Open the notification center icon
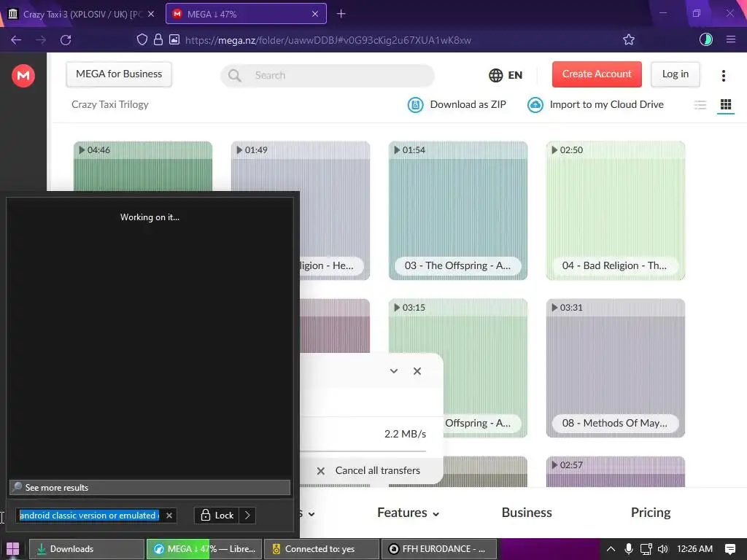747x560 pixels. coord(729,549)
